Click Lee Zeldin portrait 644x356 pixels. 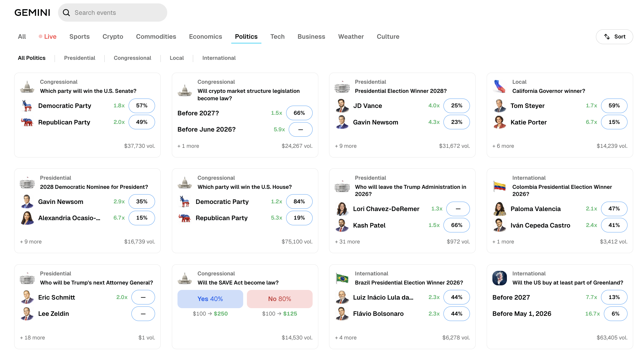tap(27, 314)
